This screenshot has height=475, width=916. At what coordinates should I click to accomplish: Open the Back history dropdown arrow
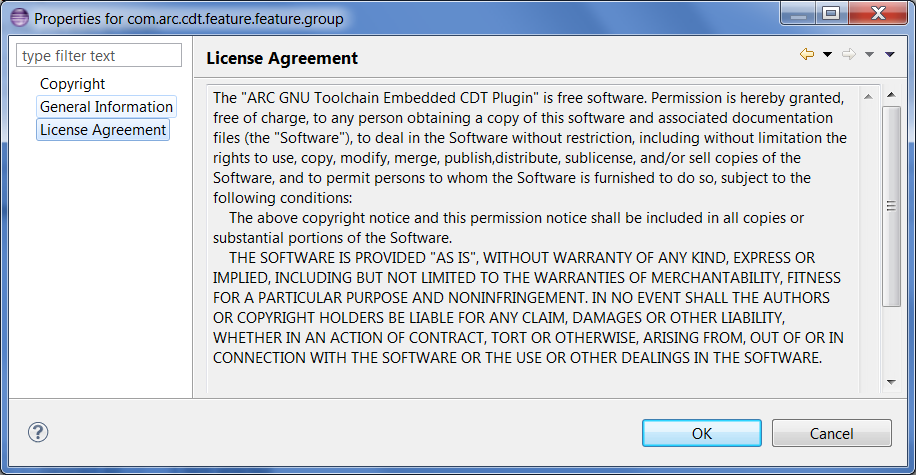827,54
